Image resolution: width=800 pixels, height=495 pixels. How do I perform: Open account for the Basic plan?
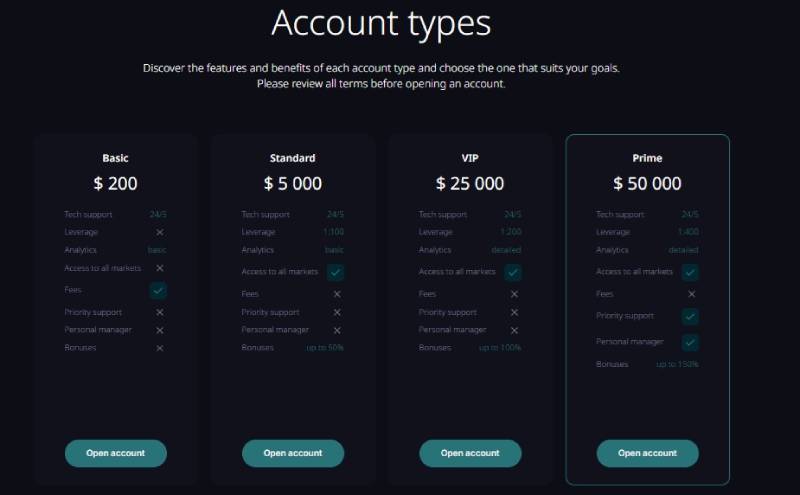coord(116,453)
